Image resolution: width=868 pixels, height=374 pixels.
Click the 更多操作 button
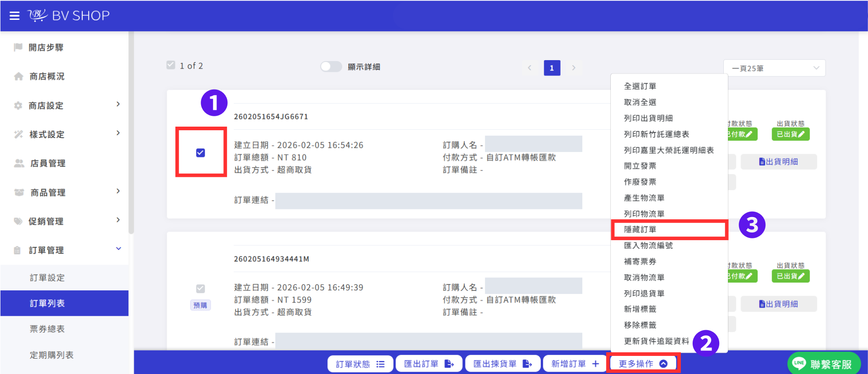coord(643,364)
